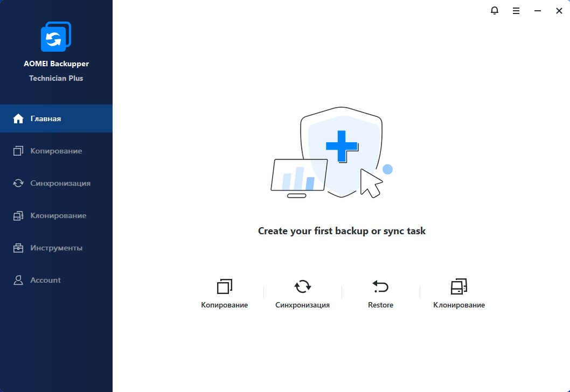The image size is (570, 392).
Task: Click the large backup icon above center Копирование
Action: [225, 286]
